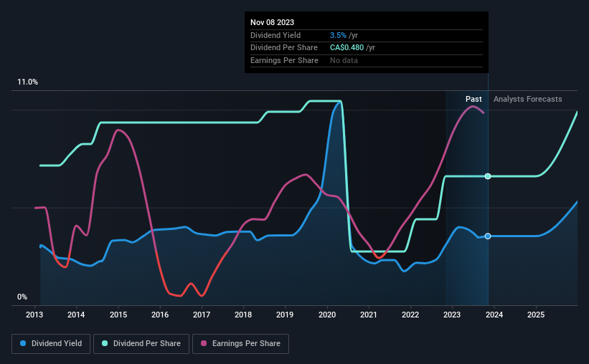The image size is (589, 364).
Task: Click the 2020 axis label
Action: [327, 315]
